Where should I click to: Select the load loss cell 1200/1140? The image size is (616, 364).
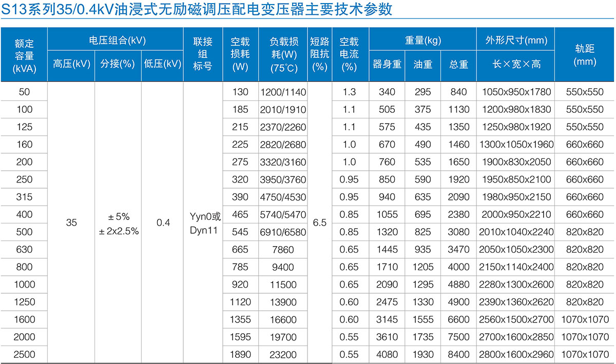tap(283, 92)
